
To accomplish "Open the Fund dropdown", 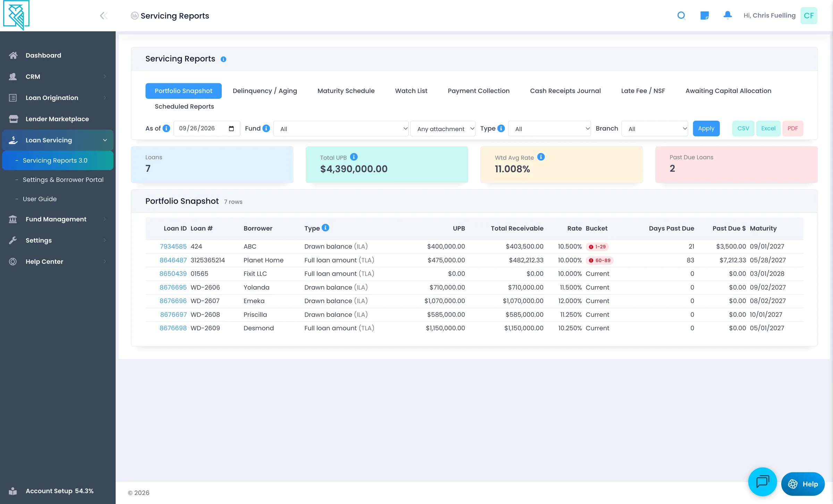I will (x=341, y=129).
